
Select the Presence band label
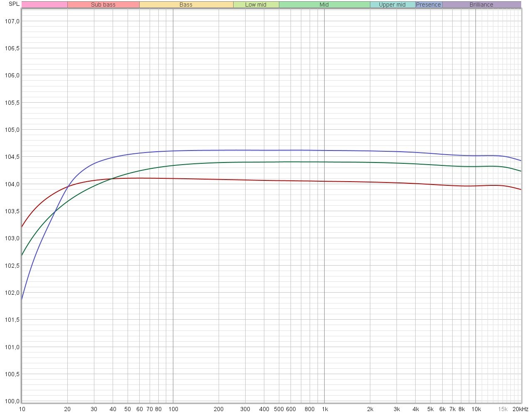tap(428, 5)
